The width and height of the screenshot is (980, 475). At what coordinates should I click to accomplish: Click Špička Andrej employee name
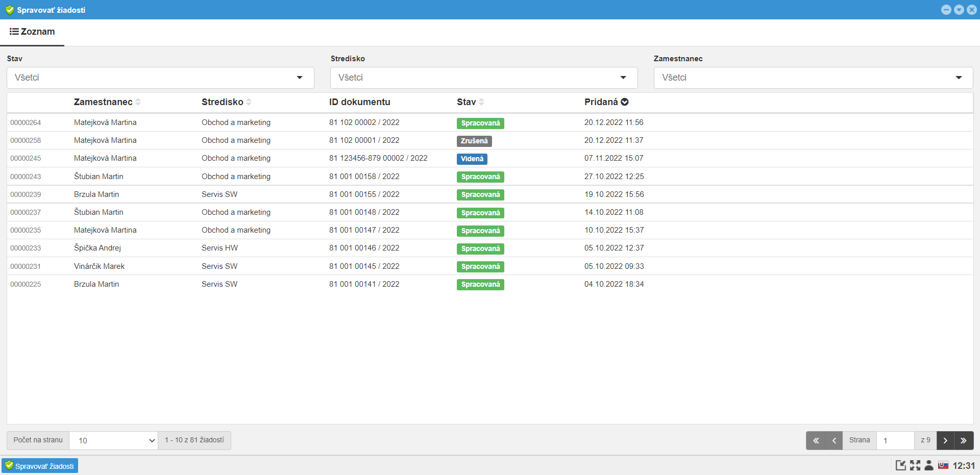click(x=97, y=248)
